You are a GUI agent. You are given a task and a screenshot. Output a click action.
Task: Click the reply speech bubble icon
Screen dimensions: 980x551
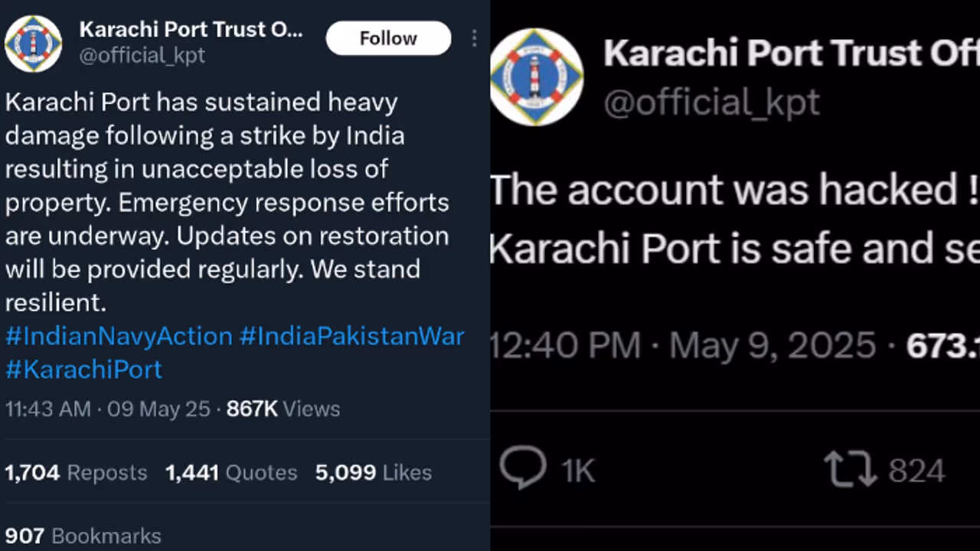tap(523, 468)
